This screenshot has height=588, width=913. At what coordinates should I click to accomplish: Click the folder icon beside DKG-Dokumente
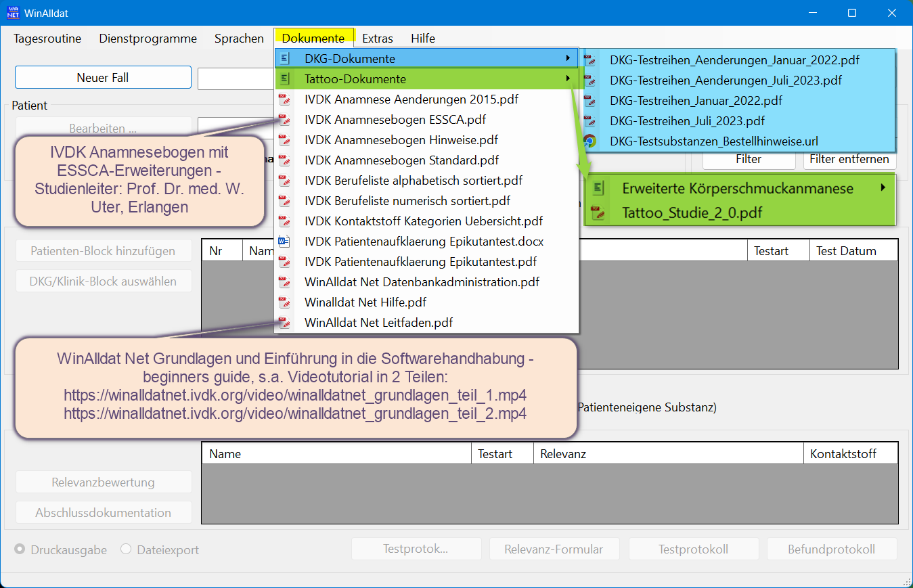285,59
